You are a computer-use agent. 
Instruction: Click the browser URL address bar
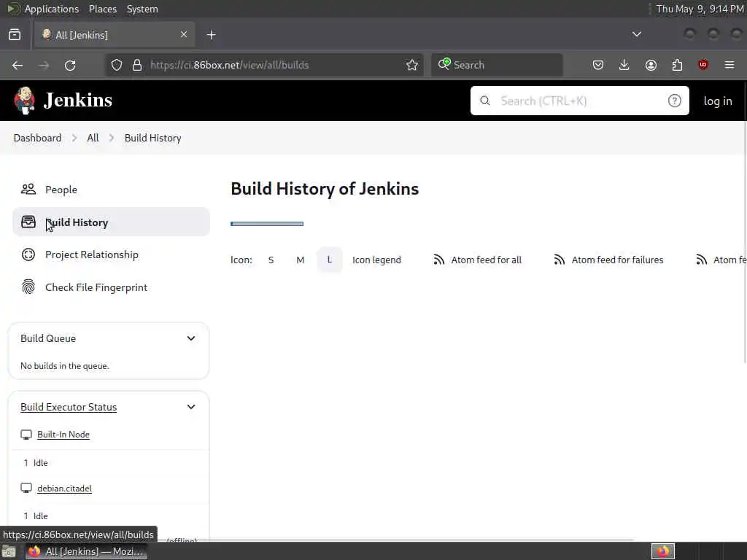tap(264, 65)
